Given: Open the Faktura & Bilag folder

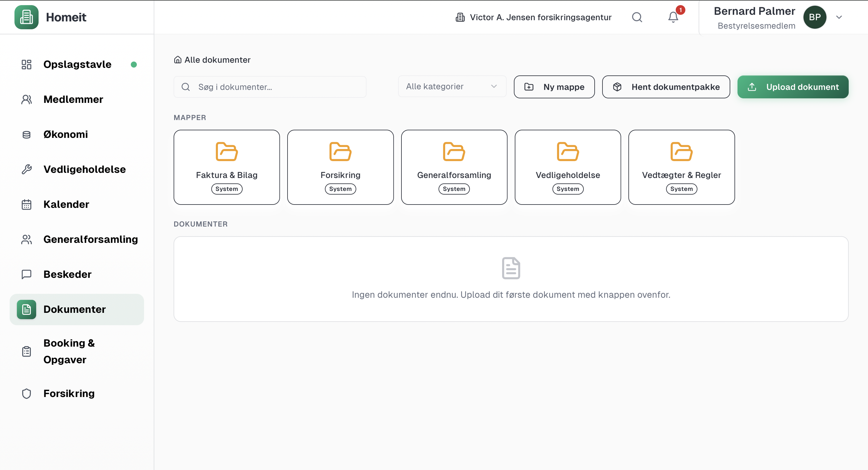Looking at the screenshot, I should pos(226,167).
